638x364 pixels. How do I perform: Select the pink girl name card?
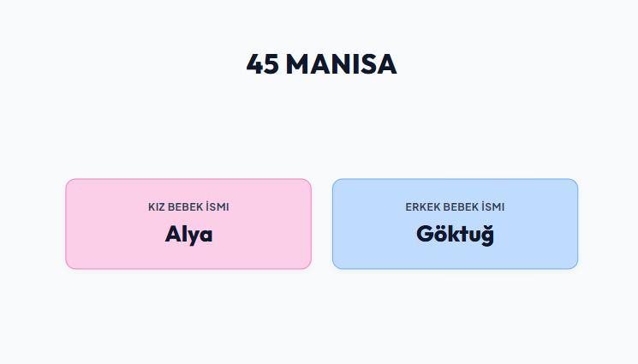click(188, 224)
